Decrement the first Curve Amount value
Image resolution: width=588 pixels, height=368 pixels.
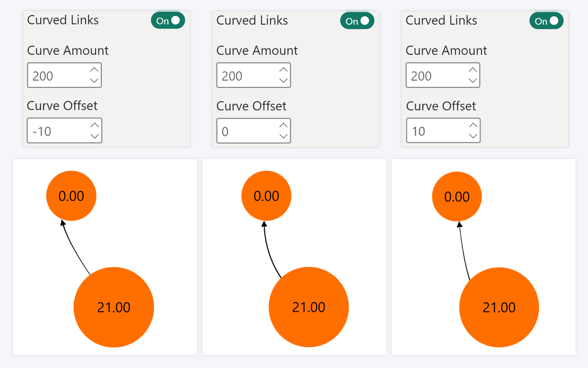(95, 81)
